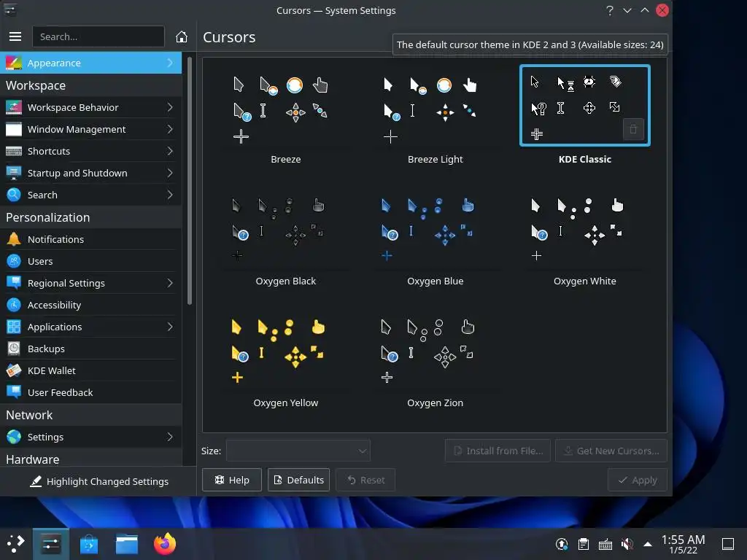Viewport: 747px width, 560px height.
Task: Open Backups settings
Action: (90, 349)
